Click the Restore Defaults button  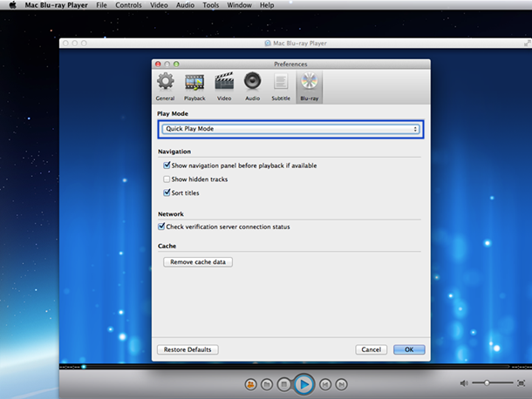[x=188, y=349]
